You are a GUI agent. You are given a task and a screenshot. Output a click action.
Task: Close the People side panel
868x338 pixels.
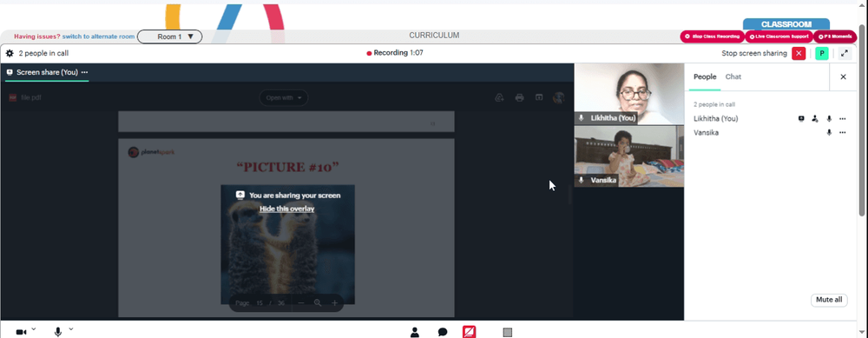[843, 77]
